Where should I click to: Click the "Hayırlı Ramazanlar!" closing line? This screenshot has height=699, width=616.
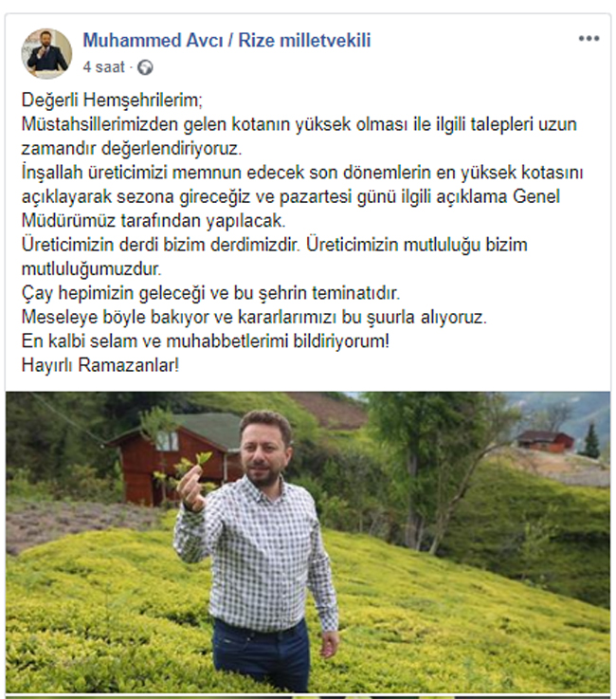coord(100,365)
